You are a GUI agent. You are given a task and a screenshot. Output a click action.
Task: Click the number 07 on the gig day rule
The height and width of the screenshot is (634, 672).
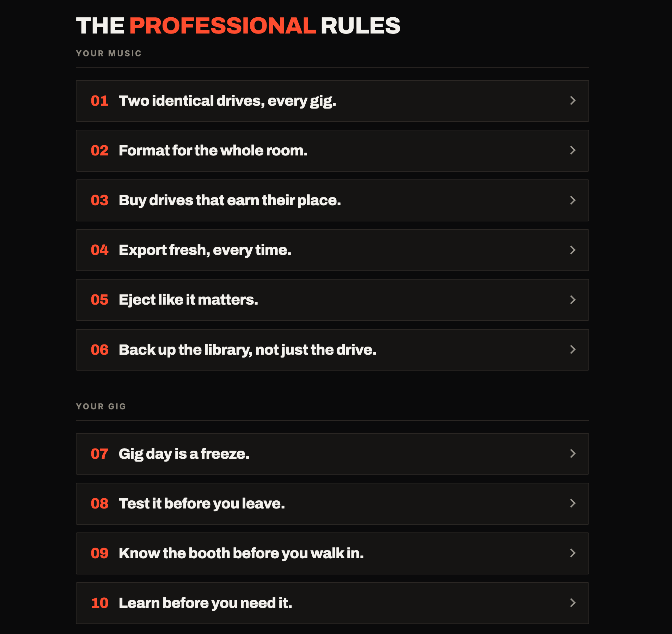pyautogui.click(x=99, y=454)
